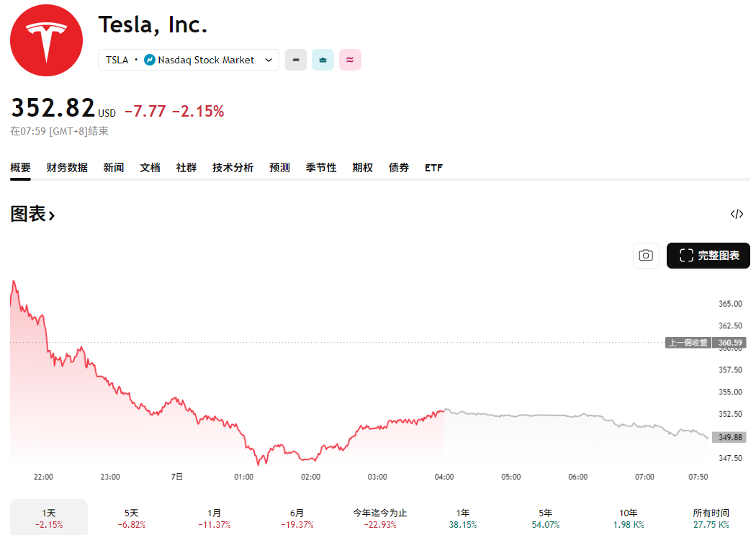
Task: Open the Nasdaq Stock Market dropdown
Action: click(x=269, y=60)
